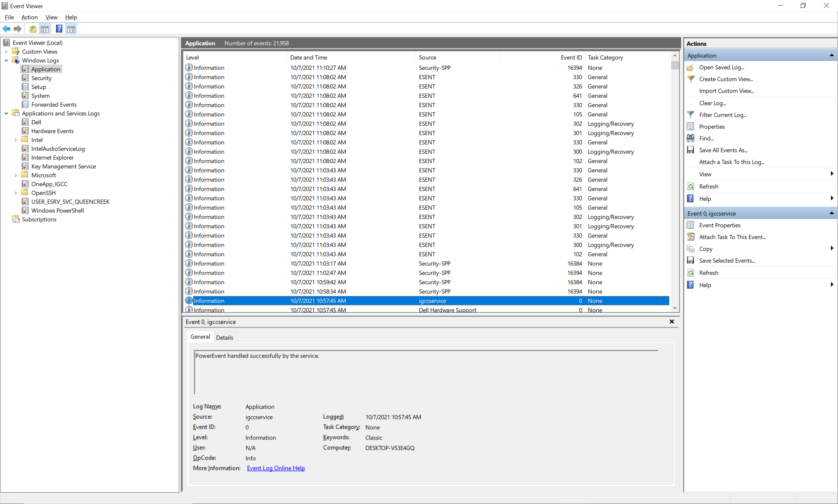
Task: Open the Event Log Online Help link
Action: (x=275, y=468)
